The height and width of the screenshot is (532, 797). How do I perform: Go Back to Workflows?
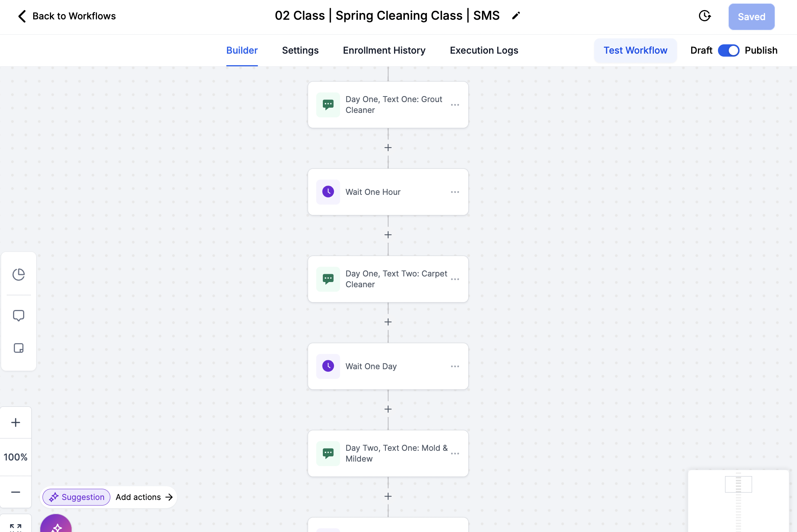[74, 16]
